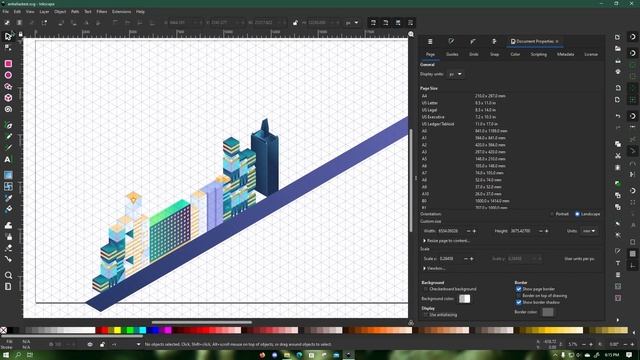Select the Zoom magnifier tool
This screenshot has height=360, width=640.
(8, 276)
